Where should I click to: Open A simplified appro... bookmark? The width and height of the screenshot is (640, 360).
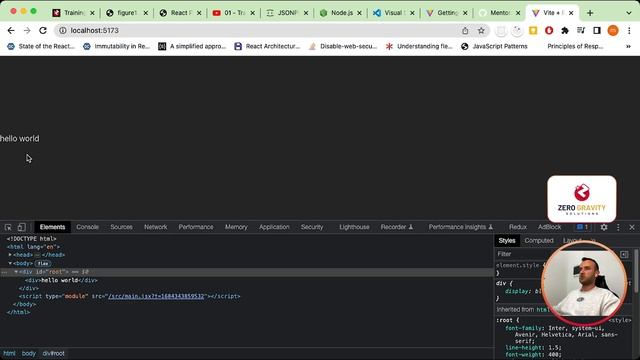coord(192,47)
